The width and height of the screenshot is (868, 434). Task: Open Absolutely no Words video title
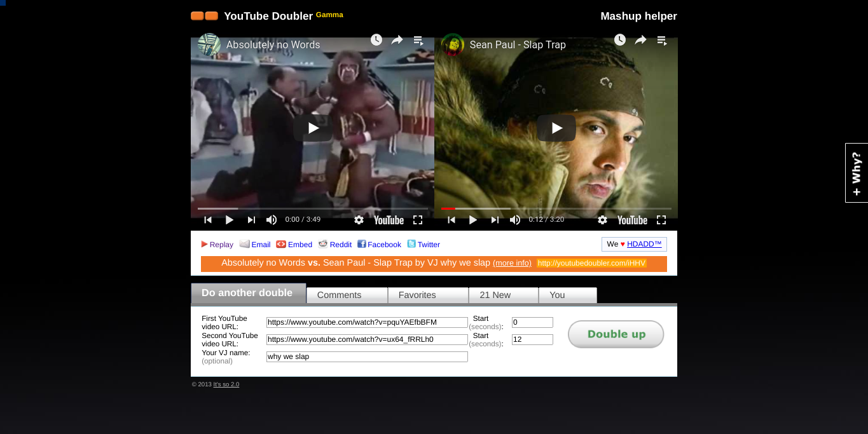tap(273, 44)
